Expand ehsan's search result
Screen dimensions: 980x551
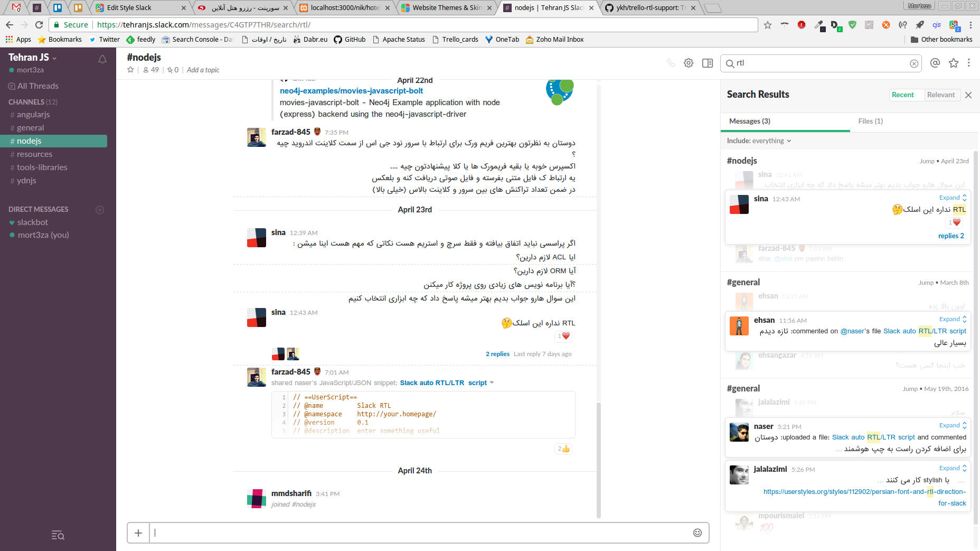click(953, 319)
